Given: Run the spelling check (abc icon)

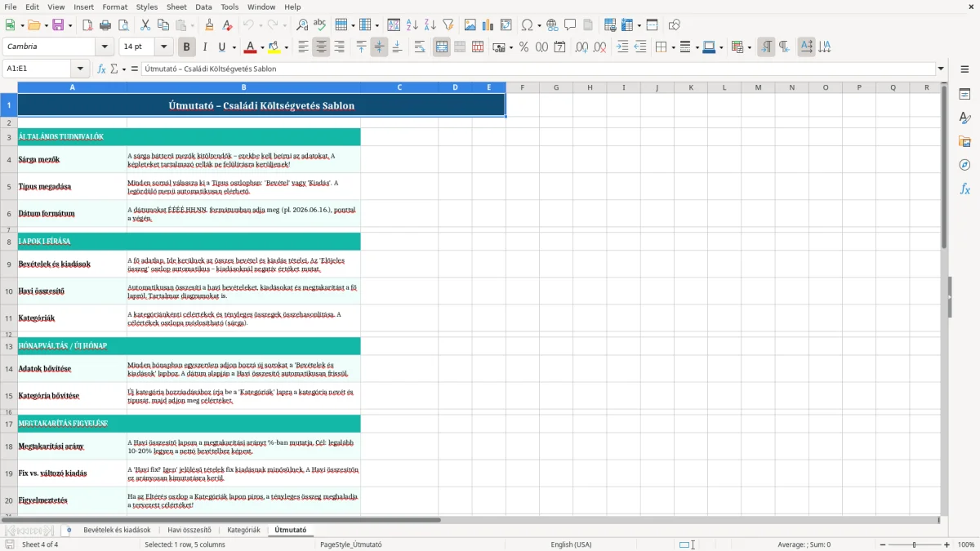Looking at the screenshot, I should pyautogui.click(x=319, y=25).
